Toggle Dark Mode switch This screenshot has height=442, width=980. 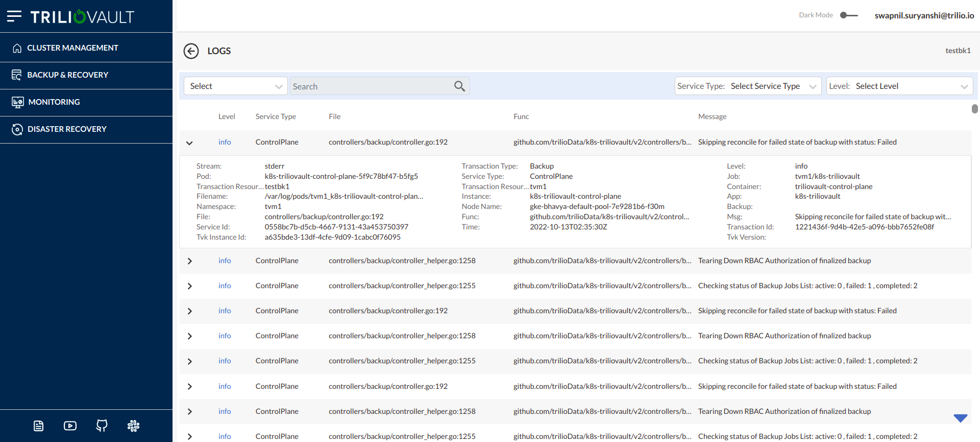coord(849,15)
